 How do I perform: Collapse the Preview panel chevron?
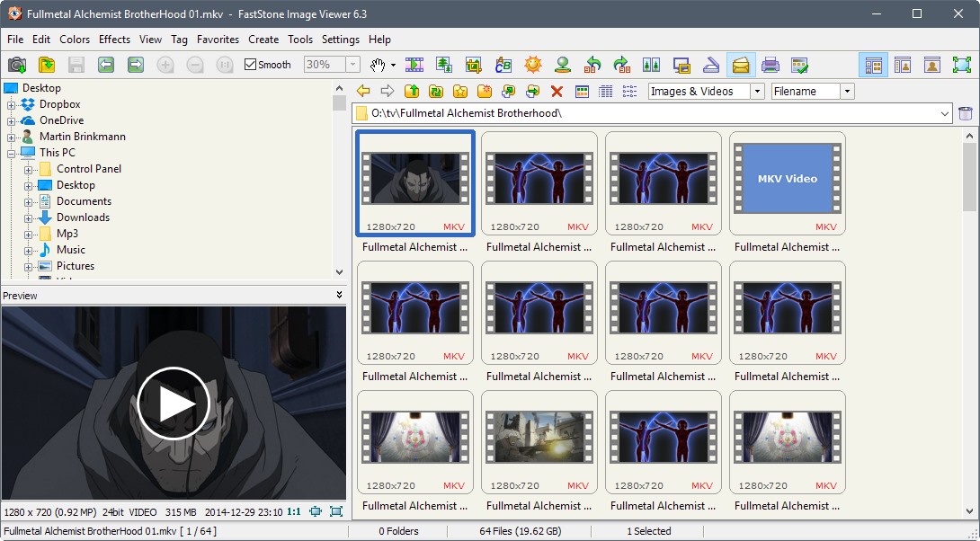(339, 295)
